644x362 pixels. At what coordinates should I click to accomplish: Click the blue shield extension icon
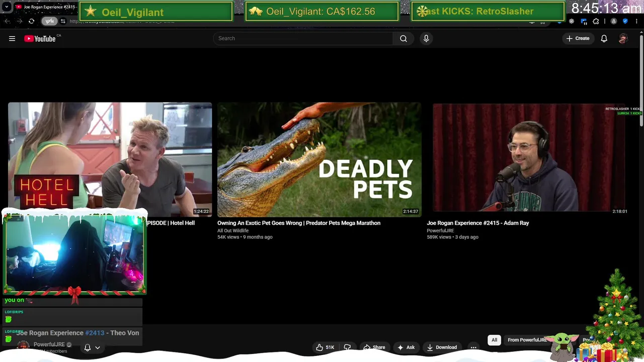[625, 21]
